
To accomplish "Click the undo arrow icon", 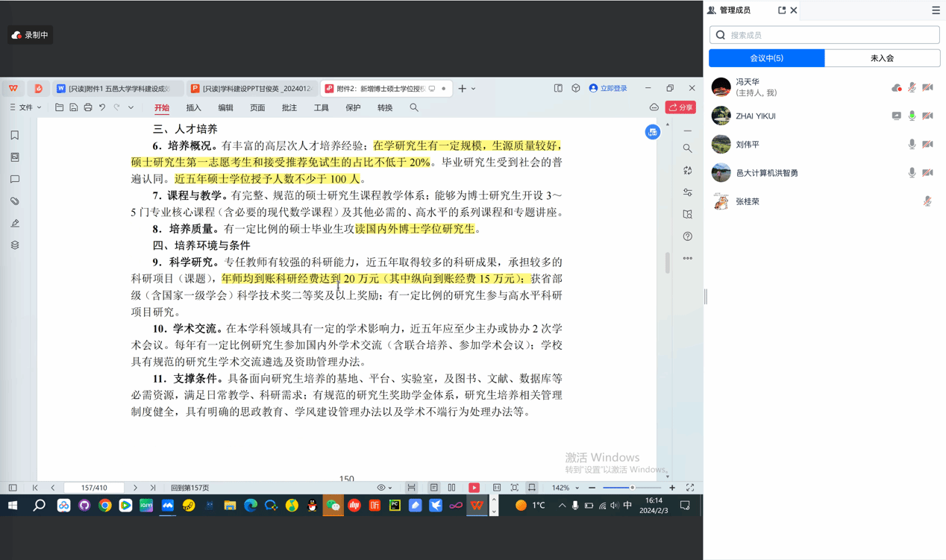I will point(102,107).
